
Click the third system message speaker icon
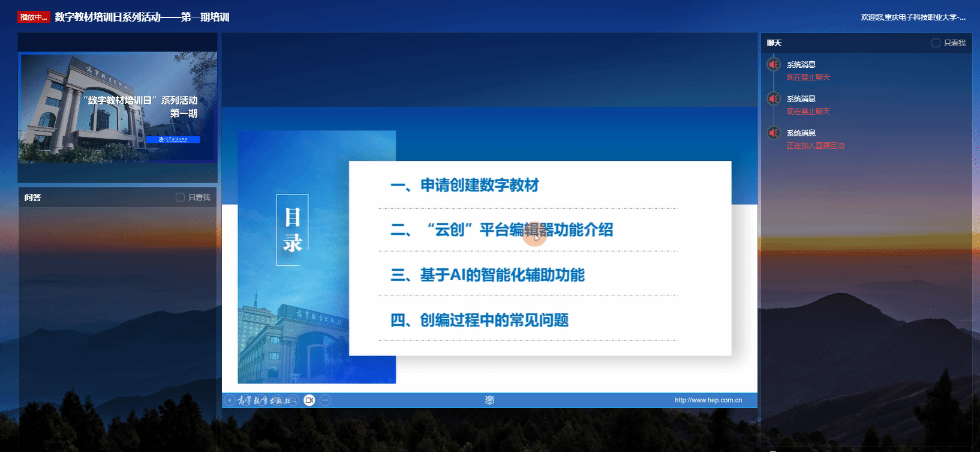pos(774,133)
